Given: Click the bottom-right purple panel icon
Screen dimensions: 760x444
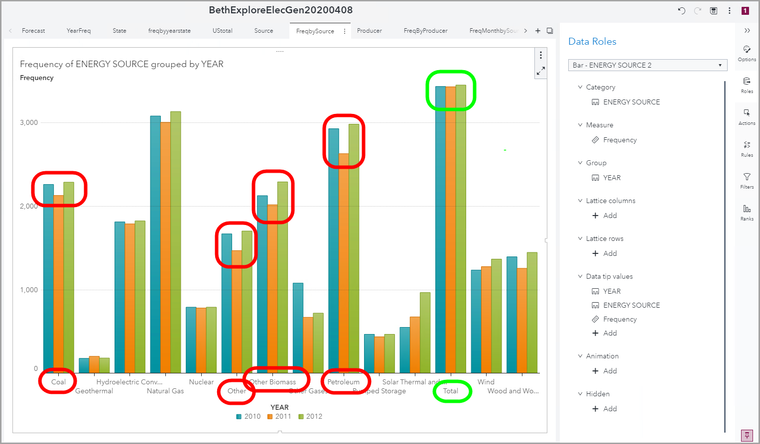Looking at the screenshot, I should (x=747, y=434).
